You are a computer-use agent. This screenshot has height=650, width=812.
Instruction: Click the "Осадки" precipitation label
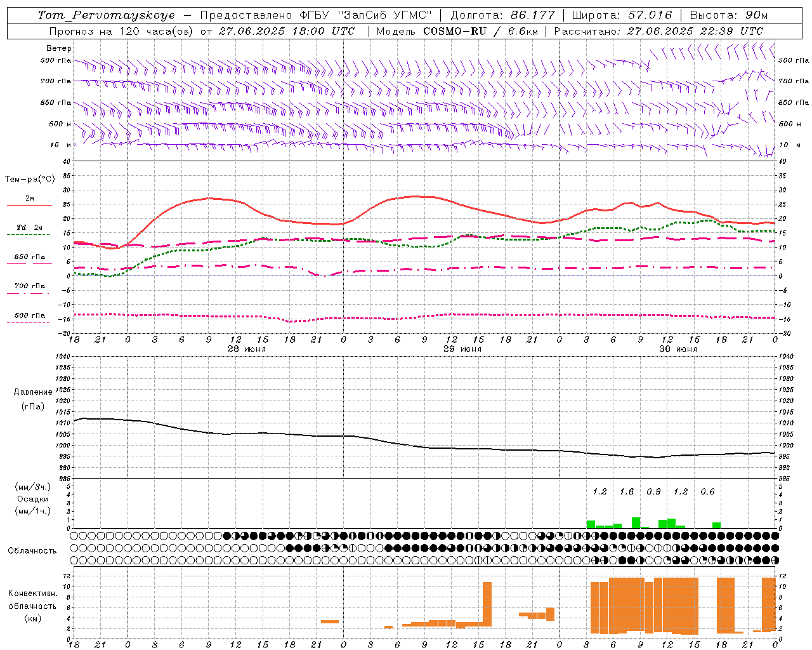click(33, 499)
